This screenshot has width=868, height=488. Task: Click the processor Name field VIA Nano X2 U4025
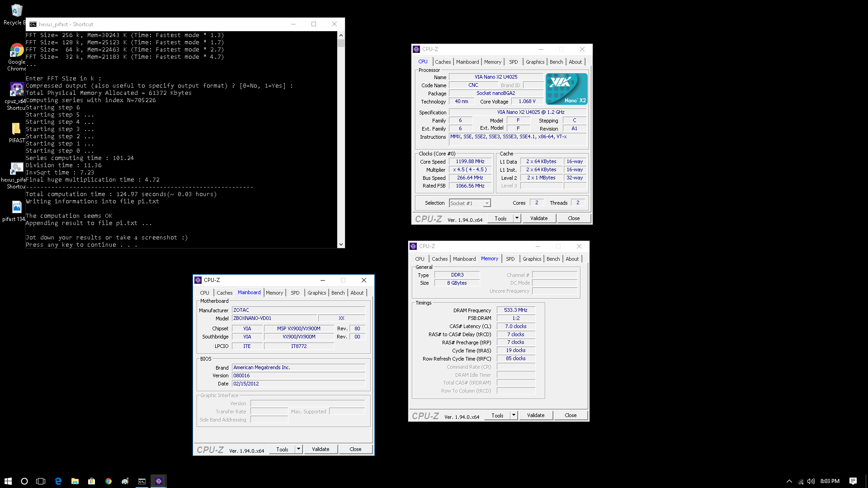point(496,77)
